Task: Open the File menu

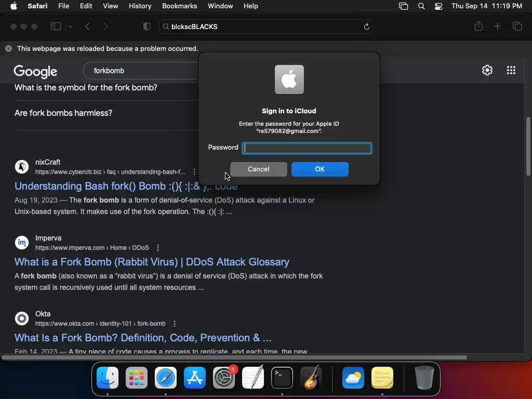Action: [63, 6]
